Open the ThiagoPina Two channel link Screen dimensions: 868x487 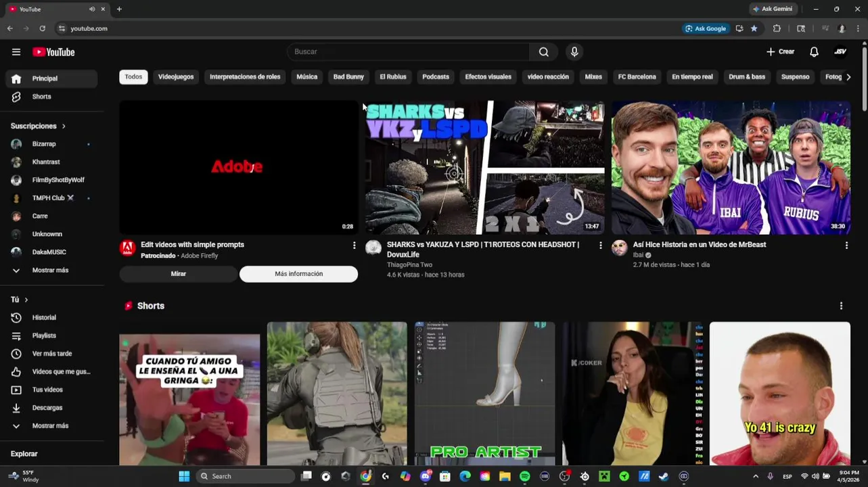(409, 265)
